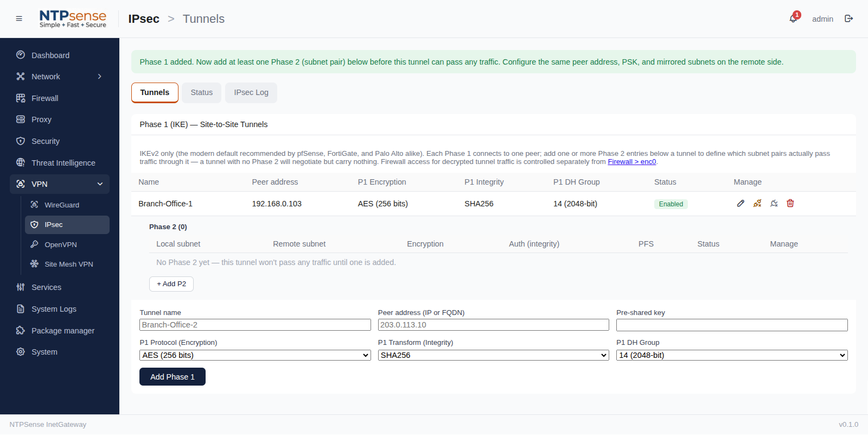
Task: Switch to the Status tab
Action: pos(202,92)
